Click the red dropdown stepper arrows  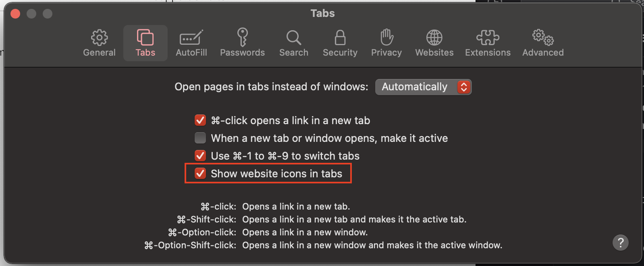click(464, 87)
